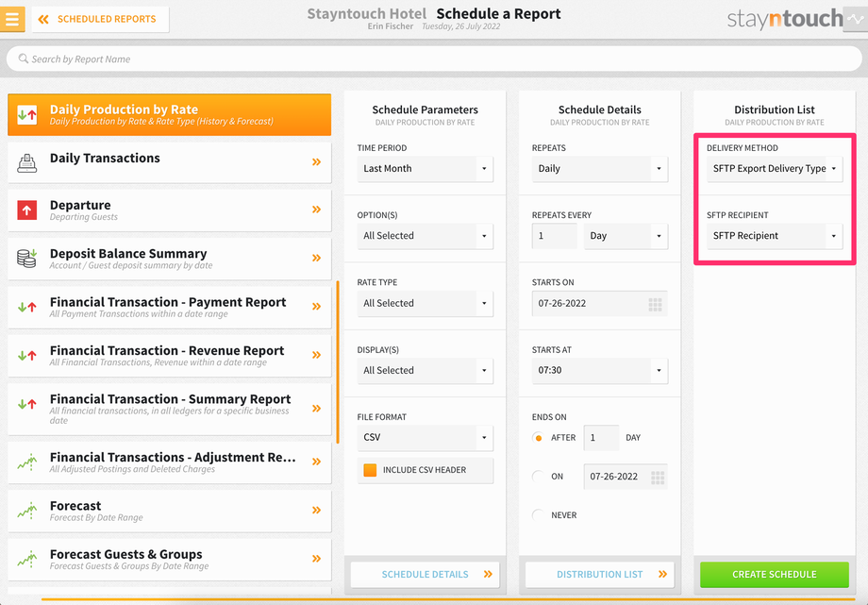This screenshot has height=605, width=868.
Task: Select the Ends On After radio button
Action: pyautogui.click(x=538, y=438)
